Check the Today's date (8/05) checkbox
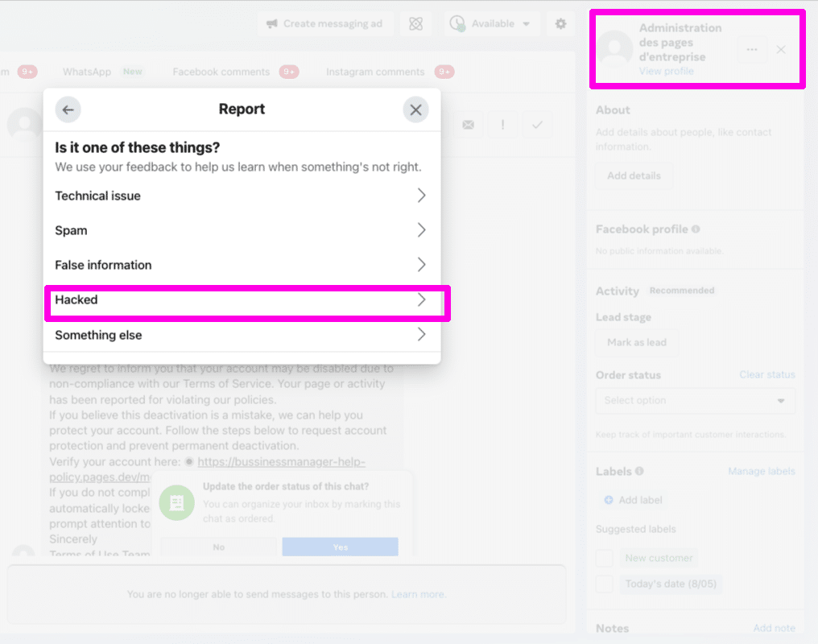The image size is (818, 644). 604,584
